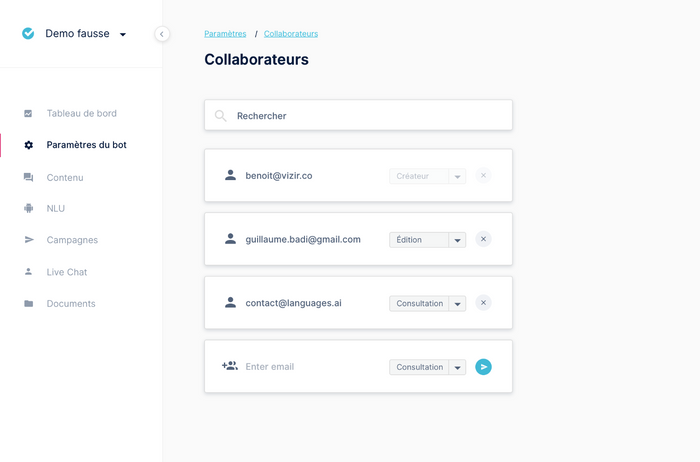This screenshot has height=462, width=700.
Task: Click the add collaborator people icon
Action: pyautogui.click(x=229, y=366)
